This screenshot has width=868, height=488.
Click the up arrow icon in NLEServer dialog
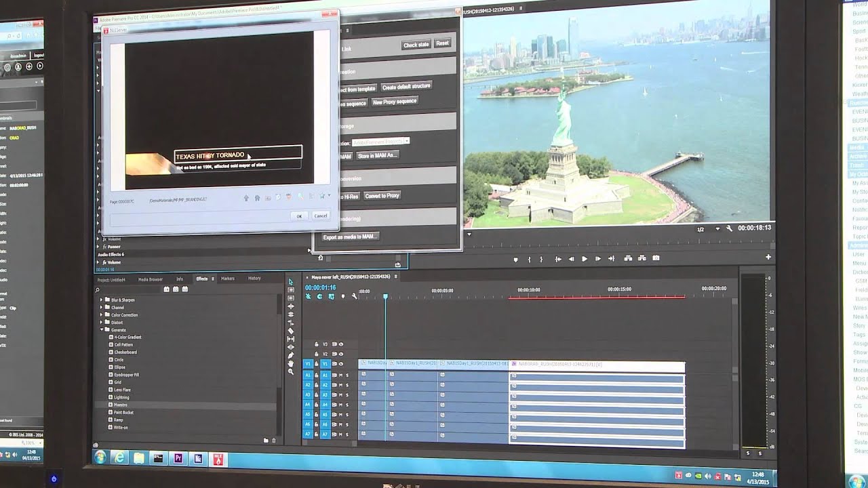click(246, 197)
